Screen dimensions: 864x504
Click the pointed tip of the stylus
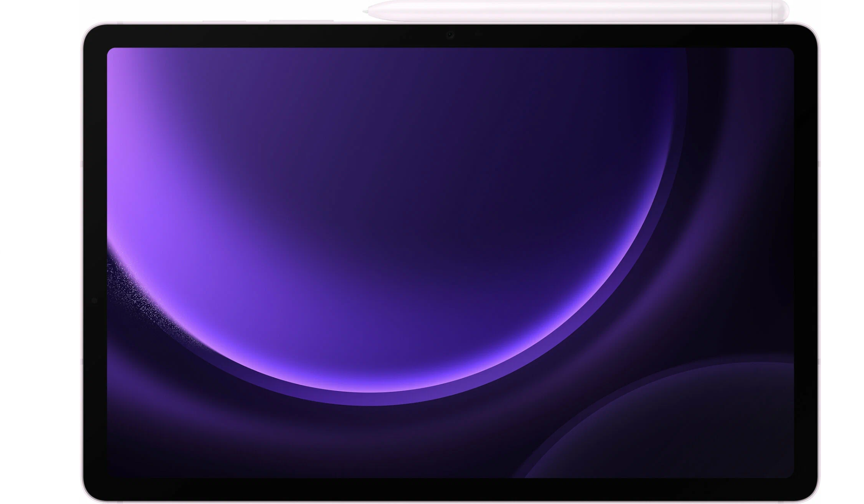tap(365, 11)
